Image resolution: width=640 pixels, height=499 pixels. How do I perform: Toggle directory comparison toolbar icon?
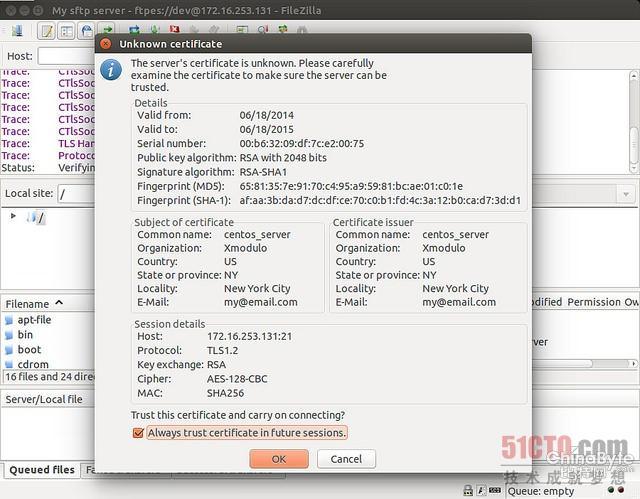(x=263, y=29)
